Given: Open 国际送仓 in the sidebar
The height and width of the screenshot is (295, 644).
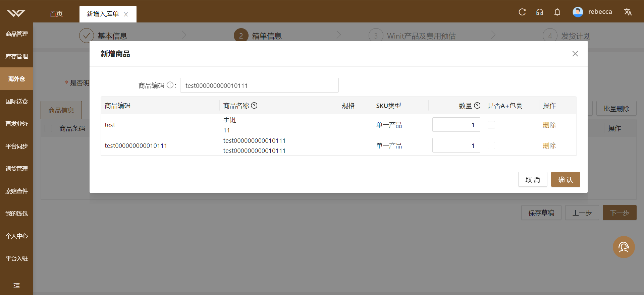Looking at the screenshot, I should click(x=16, y=101).
